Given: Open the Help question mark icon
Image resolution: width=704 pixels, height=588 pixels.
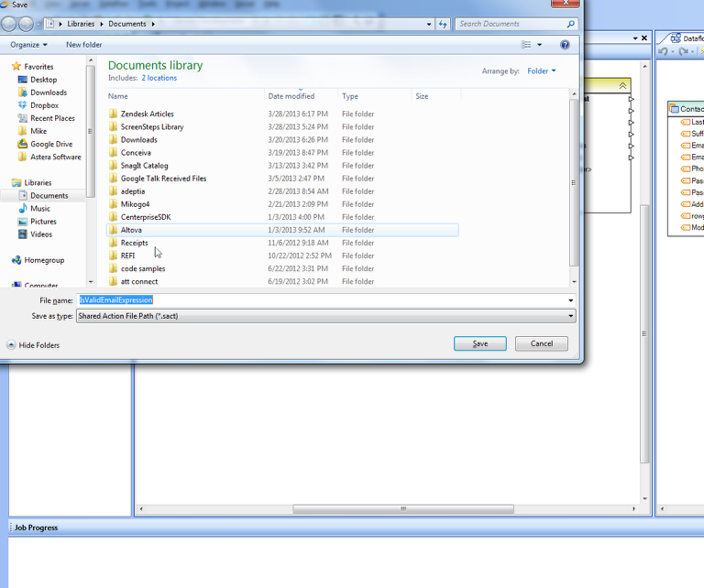Looking at the screenshot, I should click(565, 44).
